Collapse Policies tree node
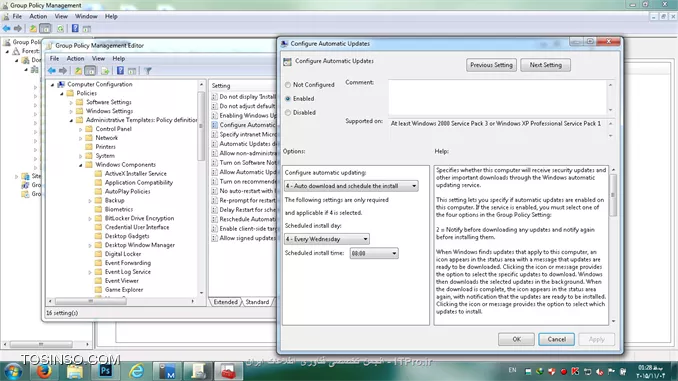Viewport: 678px width, 381px height. click(62, 93)
